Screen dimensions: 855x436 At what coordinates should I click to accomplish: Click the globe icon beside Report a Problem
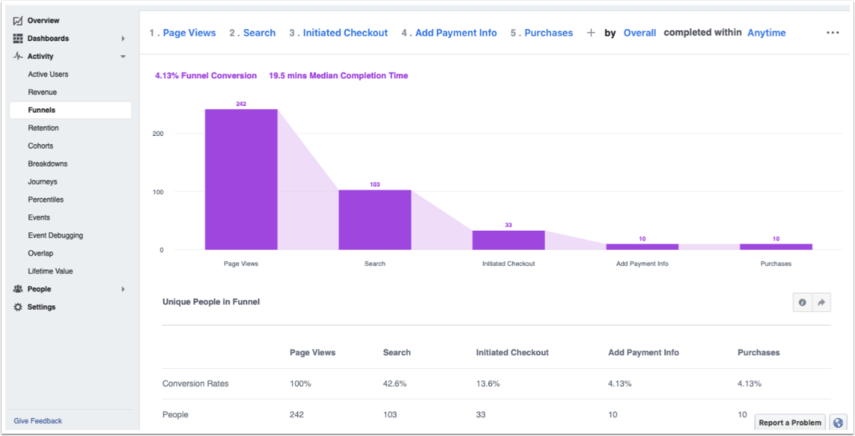click(x=838, y=423)
